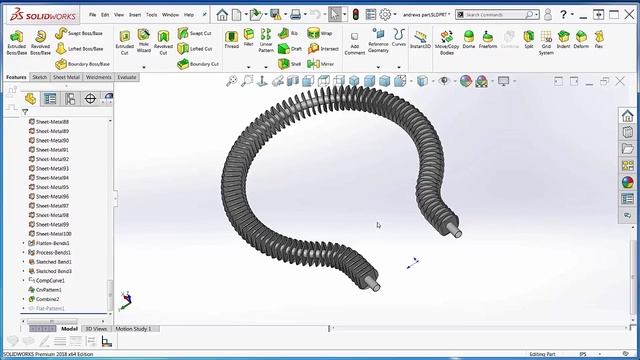Click the Home icon in toolbar
640x360 pixels.
[222, 15]
